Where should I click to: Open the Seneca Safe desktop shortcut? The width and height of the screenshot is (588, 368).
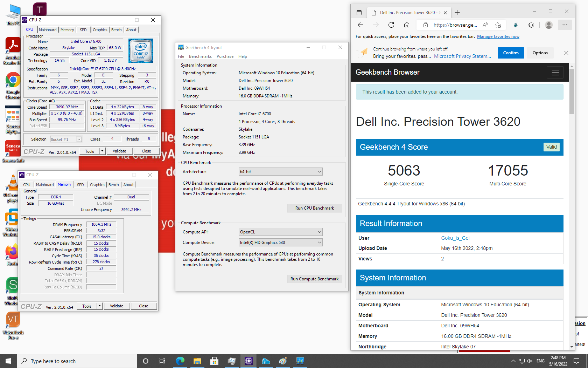pos(13,151)
